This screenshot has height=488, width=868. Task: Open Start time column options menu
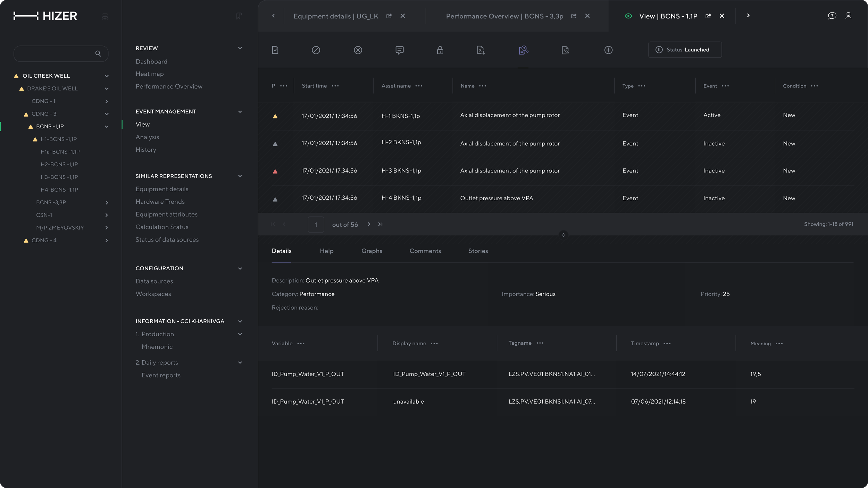pos(335,86)
